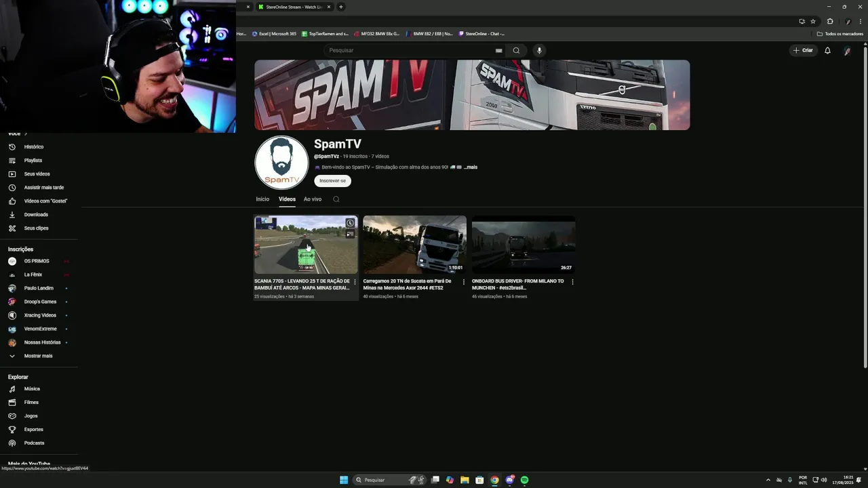Open the BMW E82 / E88 bookmark

[429, 33]
